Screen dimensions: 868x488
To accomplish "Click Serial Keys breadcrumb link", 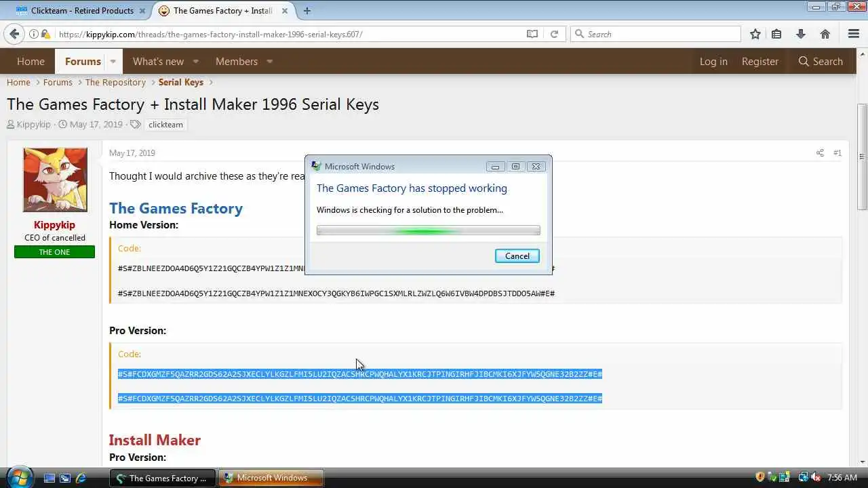I will coord(181,82).
